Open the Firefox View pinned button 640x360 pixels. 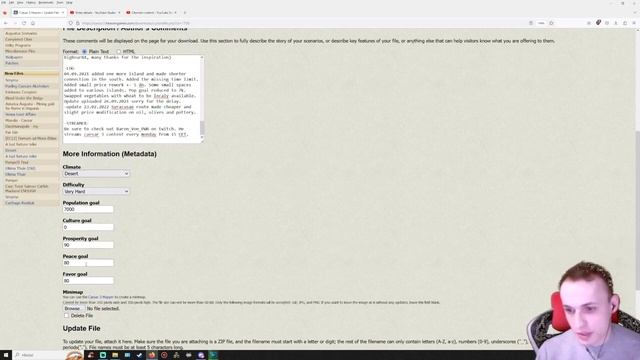coord(4,13)
